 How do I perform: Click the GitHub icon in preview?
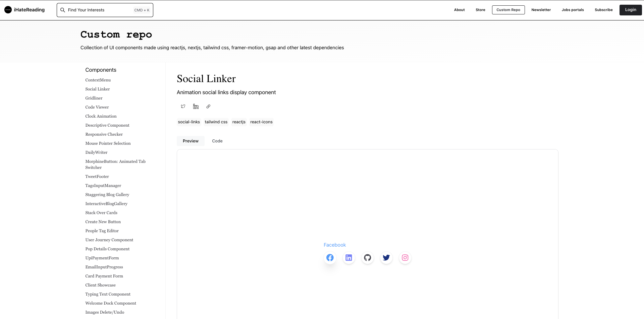click(368, 258)
